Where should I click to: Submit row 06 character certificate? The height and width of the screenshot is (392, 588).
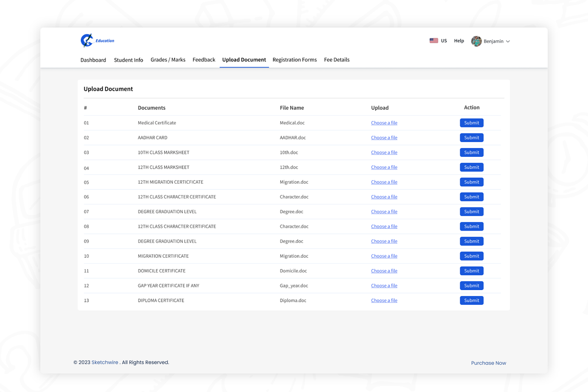coord(471,197)
